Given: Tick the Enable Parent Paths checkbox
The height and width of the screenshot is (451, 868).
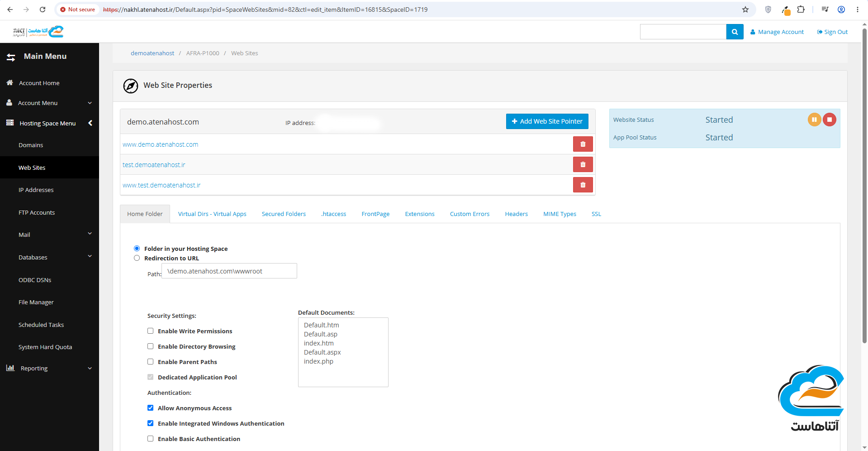Looking at the screenshot, I should point(151,362).
